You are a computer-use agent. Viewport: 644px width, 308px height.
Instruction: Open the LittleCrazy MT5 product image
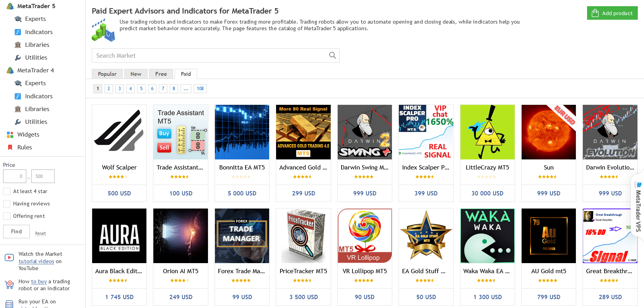coord(488,132)
